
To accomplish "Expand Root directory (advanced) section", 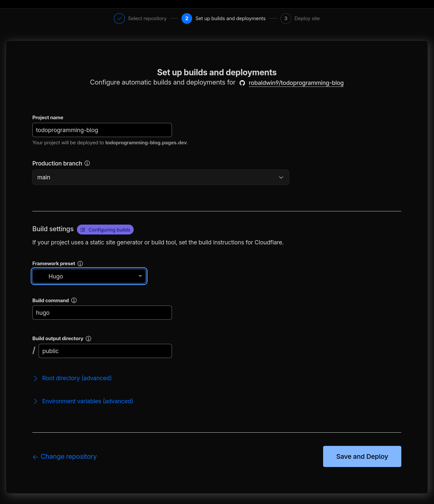I will (73, 378).
